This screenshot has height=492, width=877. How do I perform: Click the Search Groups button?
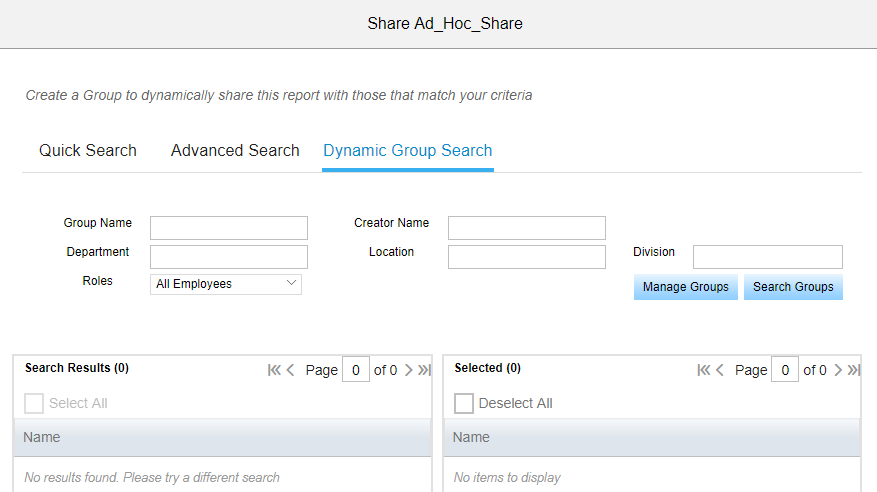pos(793,287)
